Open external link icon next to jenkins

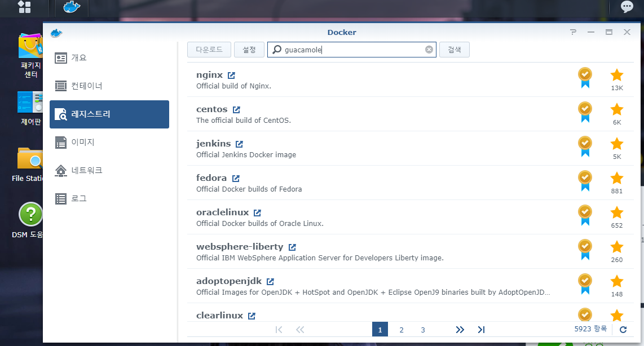240,144
